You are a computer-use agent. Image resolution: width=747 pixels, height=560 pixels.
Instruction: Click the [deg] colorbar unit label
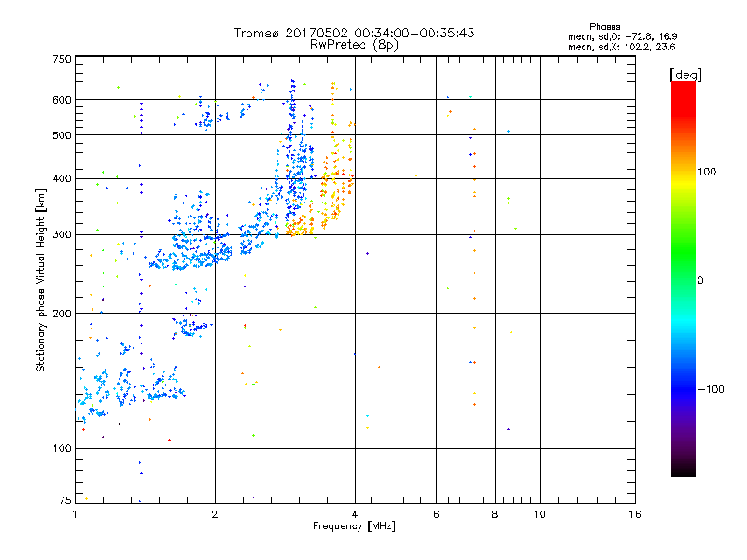point(685,75)
